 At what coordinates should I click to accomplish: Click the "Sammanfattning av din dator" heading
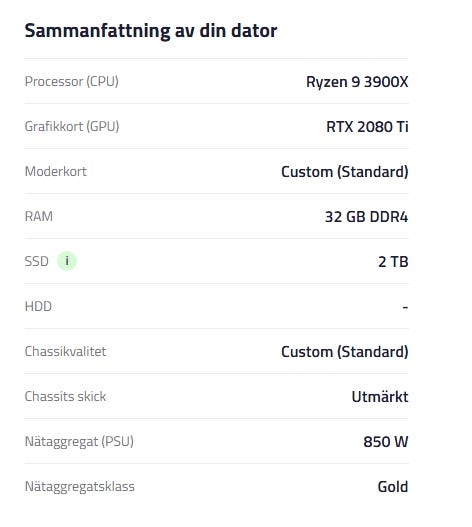151,31
